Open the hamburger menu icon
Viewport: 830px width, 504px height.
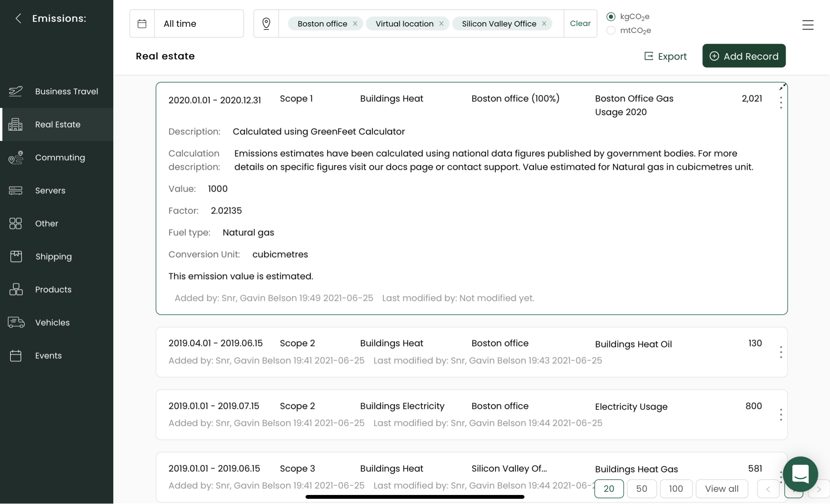click(x=808, y=25)
